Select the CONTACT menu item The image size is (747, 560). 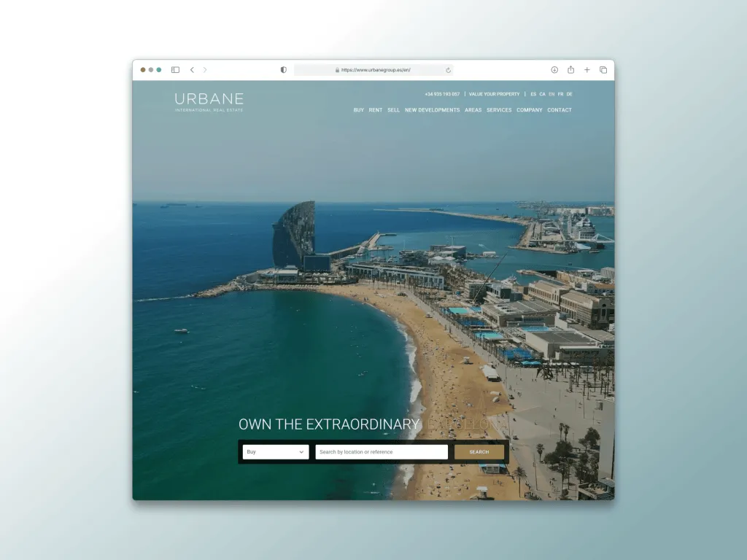tap(559, 110)
